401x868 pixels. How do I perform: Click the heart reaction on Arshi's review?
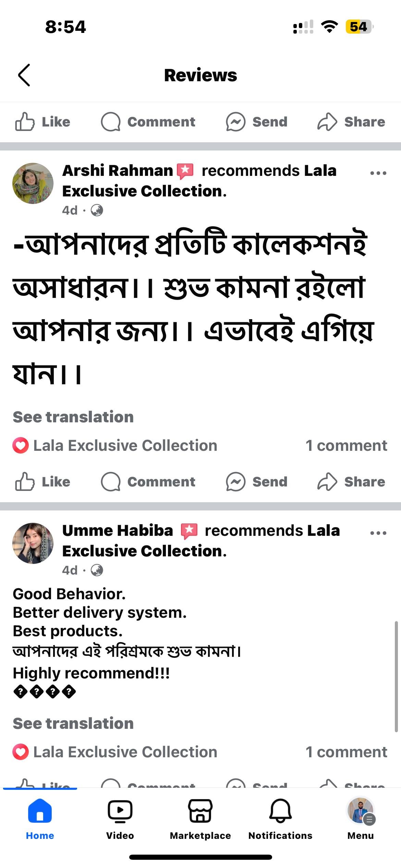[21, 446]
